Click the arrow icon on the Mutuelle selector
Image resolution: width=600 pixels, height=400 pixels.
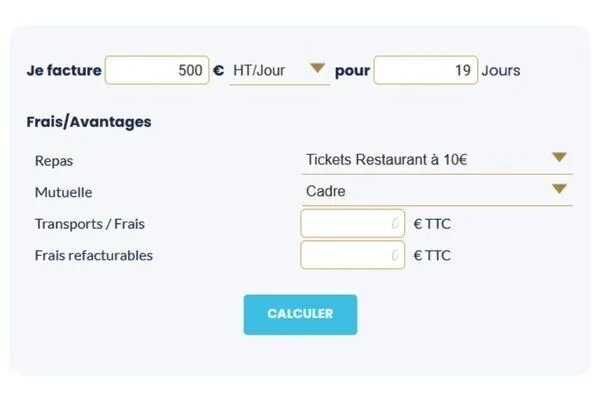point(559,189)
